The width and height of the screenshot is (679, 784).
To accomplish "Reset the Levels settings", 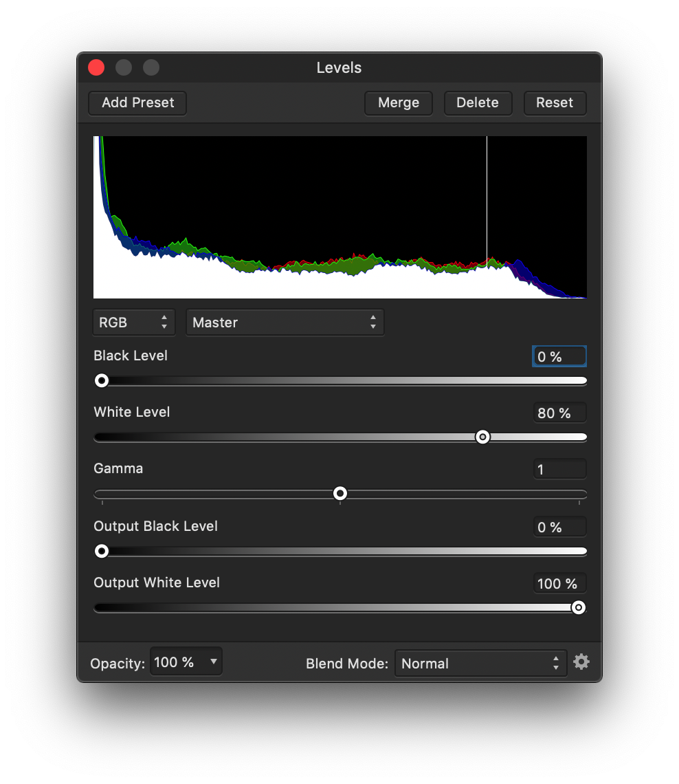I will (x=554, y=103).
